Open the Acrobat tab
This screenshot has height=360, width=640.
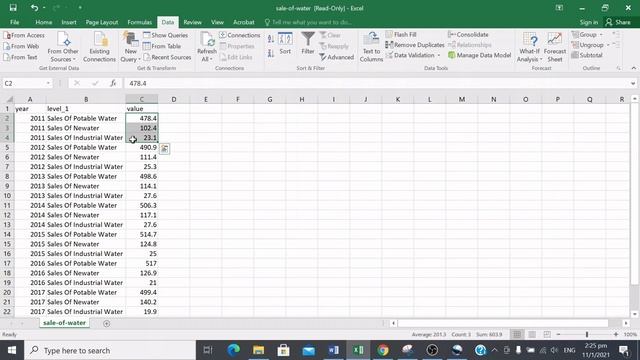pos(244,22)
